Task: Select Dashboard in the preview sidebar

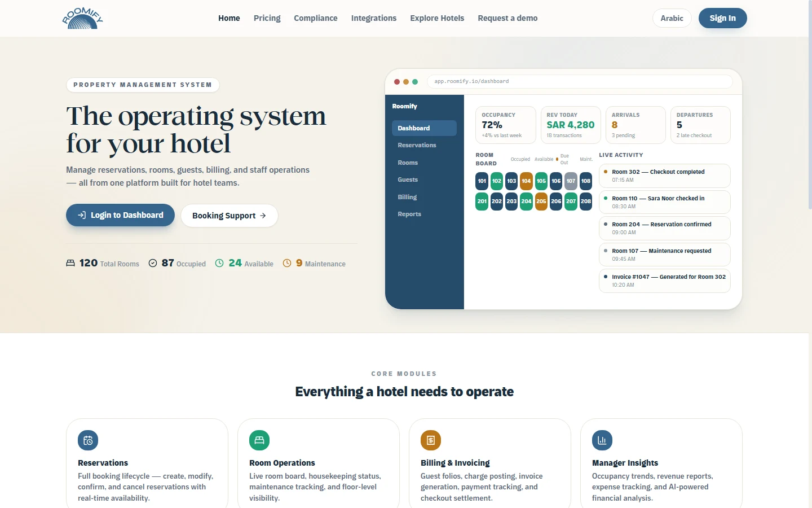Action: pos(424,128)
